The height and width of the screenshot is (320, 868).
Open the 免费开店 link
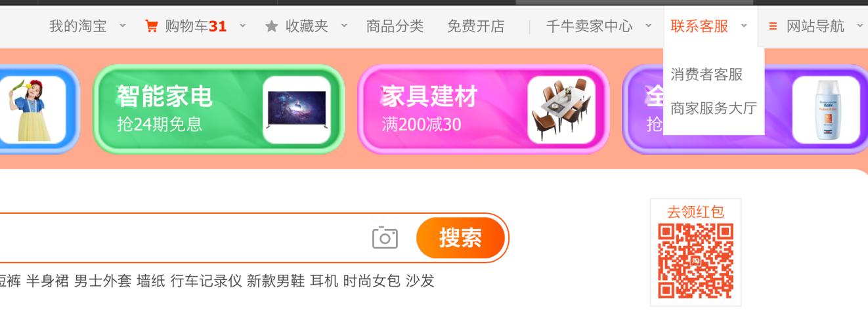coord(476,26)
